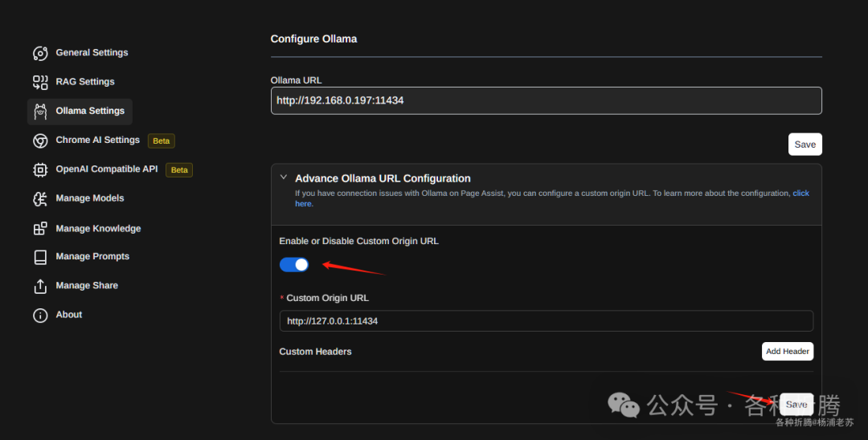This screenshot has height=440, width=868.
Task: Click the Add Header button
Action: tap(787, 352)
